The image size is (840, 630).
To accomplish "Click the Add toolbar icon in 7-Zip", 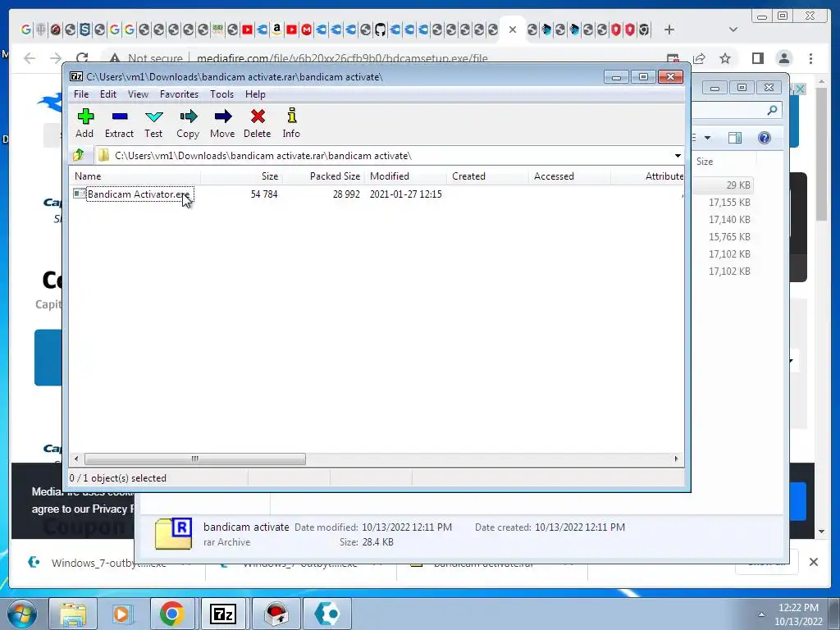I will tap(85, 123).
